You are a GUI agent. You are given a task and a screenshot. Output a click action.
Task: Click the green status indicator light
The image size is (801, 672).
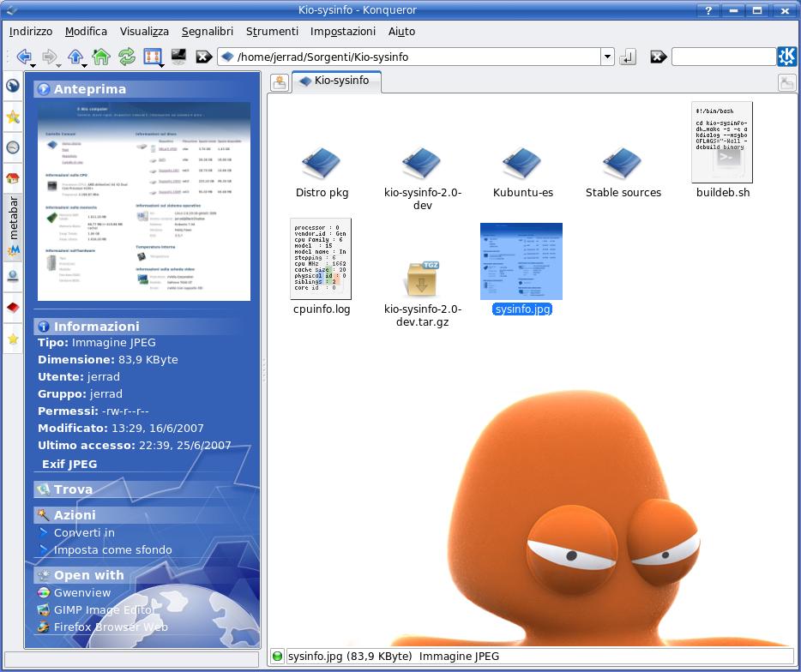(277, 657)
